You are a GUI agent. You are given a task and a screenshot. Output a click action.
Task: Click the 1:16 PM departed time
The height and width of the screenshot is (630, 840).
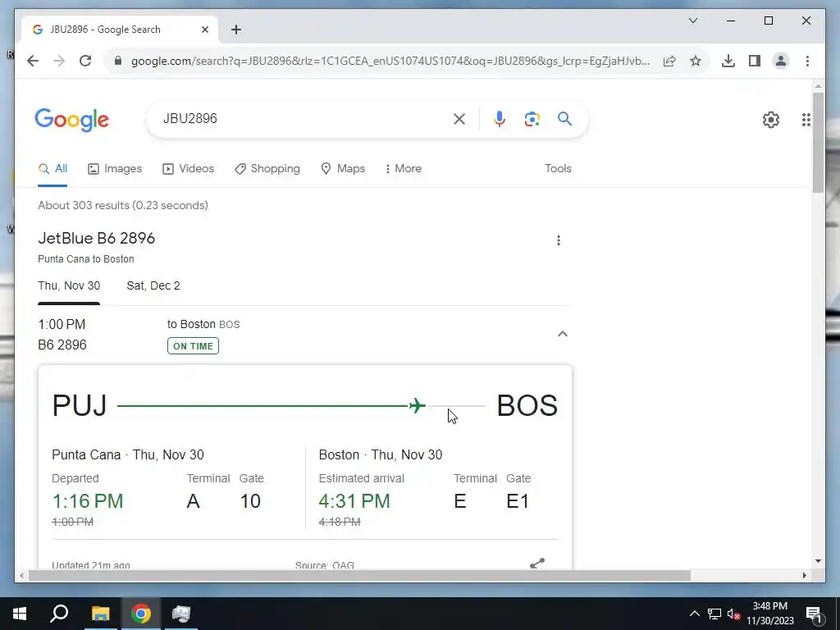pyautogui.click(x=87, y=501)
